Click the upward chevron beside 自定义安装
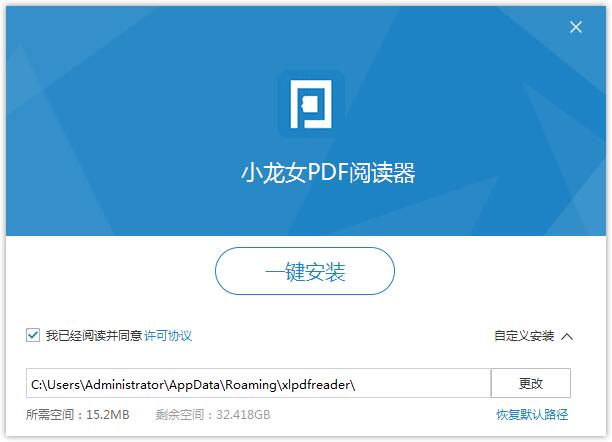The height and width of the screenshot is (442, 612). point(568,336)
